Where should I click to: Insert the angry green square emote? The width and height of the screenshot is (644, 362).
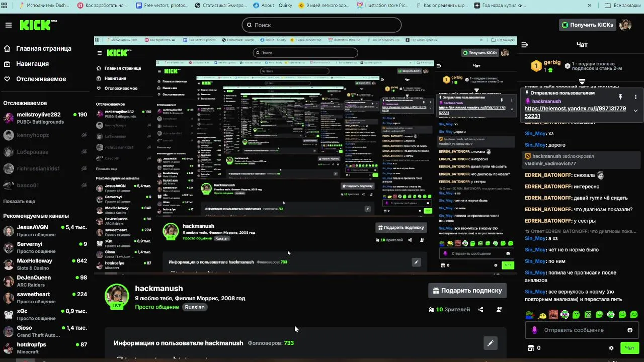[588, 315]
